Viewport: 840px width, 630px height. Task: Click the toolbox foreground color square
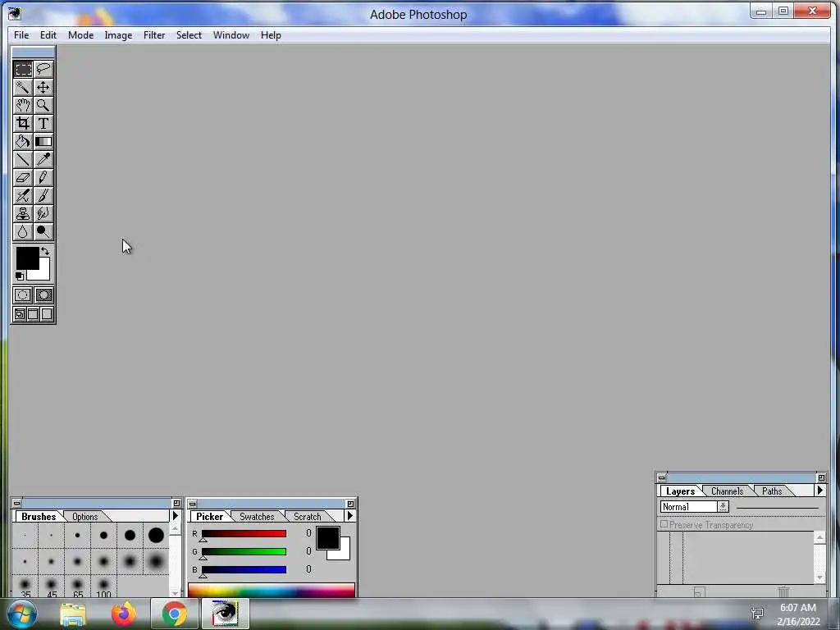pyautogui.click(x=27, y=258)
